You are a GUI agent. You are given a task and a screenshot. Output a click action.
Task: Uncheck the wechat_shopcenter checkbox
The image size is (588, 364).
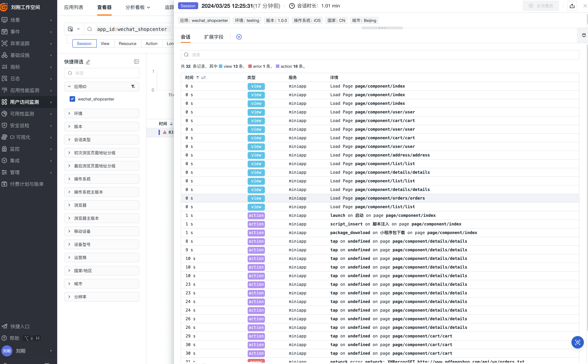coord(72,99)
